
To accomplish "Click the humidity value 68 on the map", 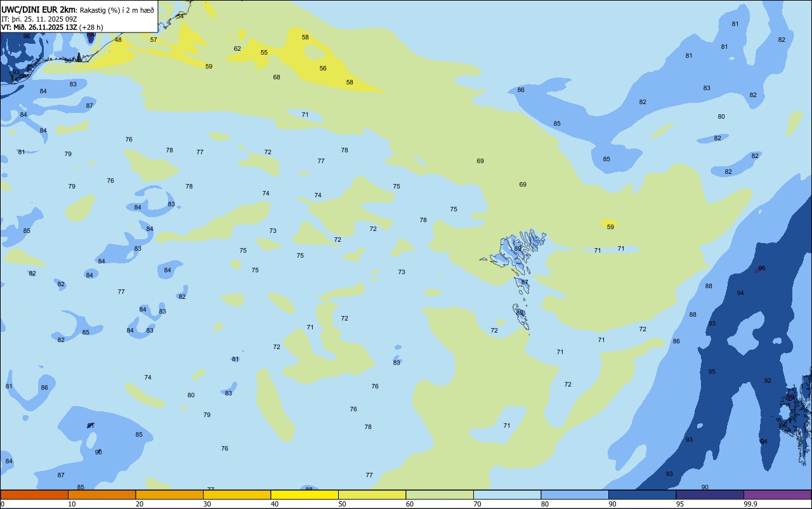I will [x=277, y=77].
